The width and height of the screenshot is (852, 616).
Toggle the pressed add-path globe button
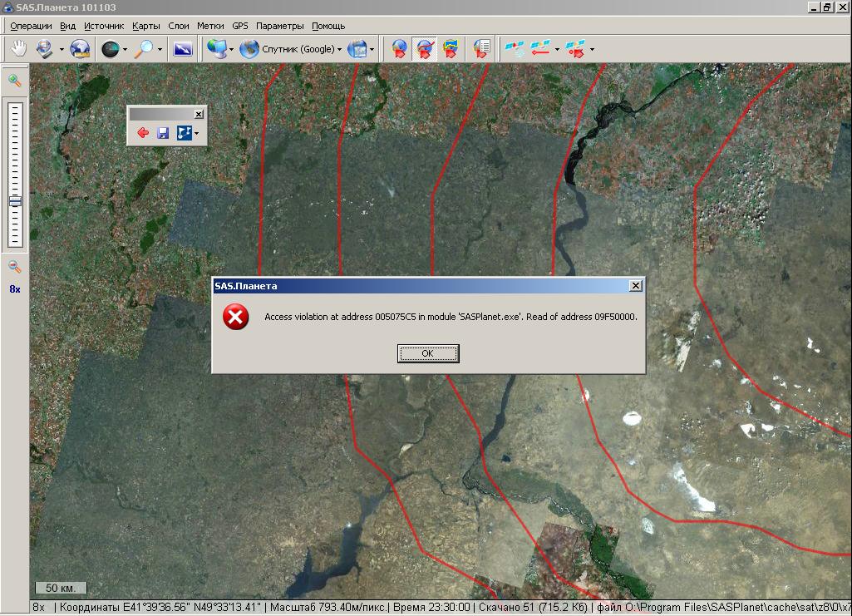click(425, 49)
